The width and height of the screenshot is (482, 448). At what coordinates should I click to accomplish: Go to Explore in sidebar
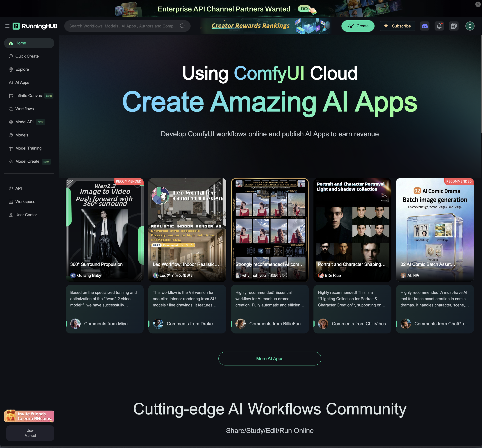pyautogui.click(x=29, y=69)
